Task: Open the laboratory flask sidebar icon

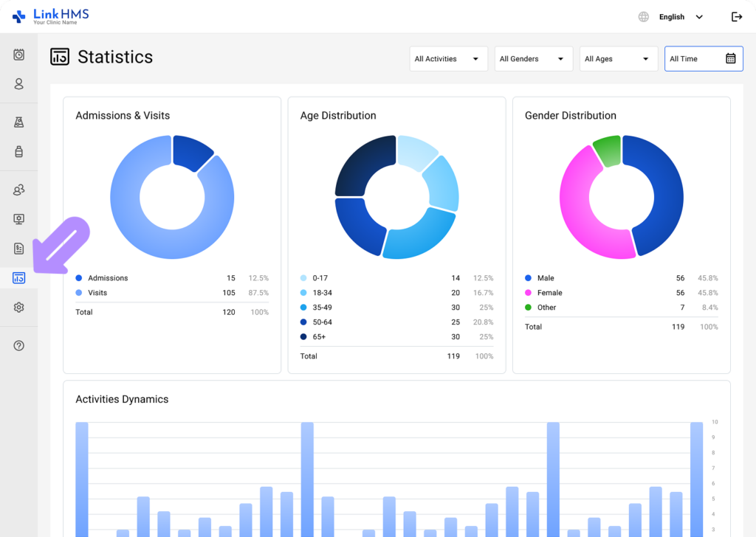Action: (x=19, y=122)
